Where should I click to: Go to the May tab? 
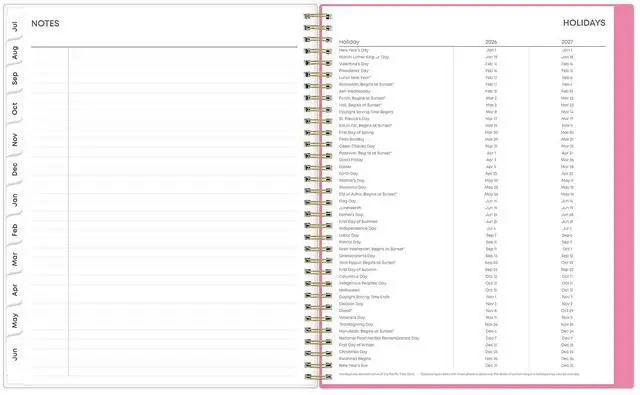15,320
